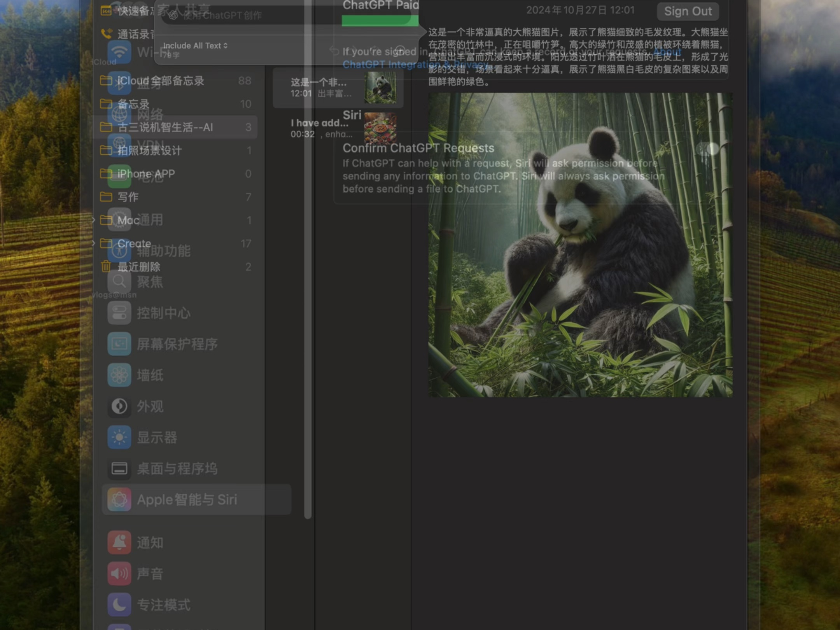This screenshot has height=630, width=840.
Task: Open the food note thumbnail in list
Action: pos(380,128)
